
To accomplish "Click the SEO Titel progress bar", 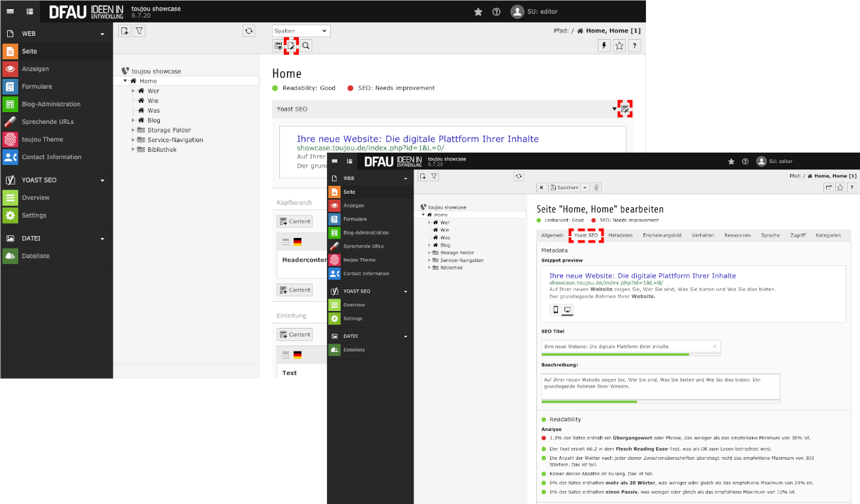I will [631, 354].
